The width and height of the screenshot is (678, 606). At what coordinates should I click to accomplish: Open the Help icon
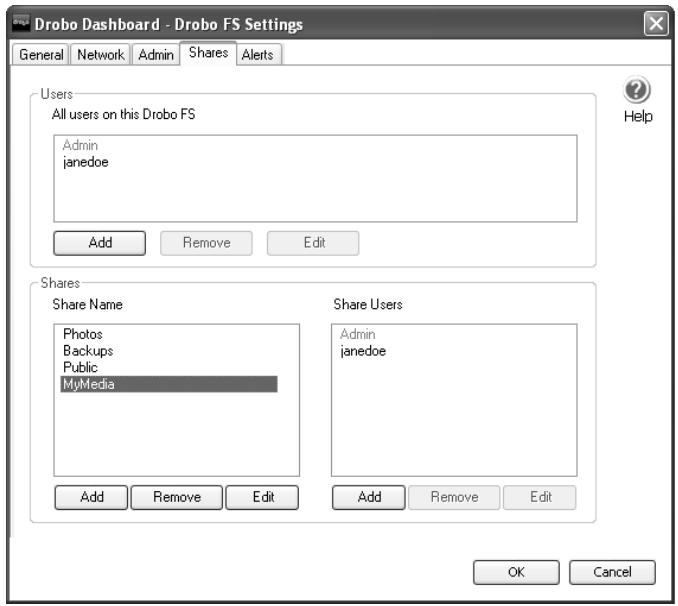(x=636, y=90)
